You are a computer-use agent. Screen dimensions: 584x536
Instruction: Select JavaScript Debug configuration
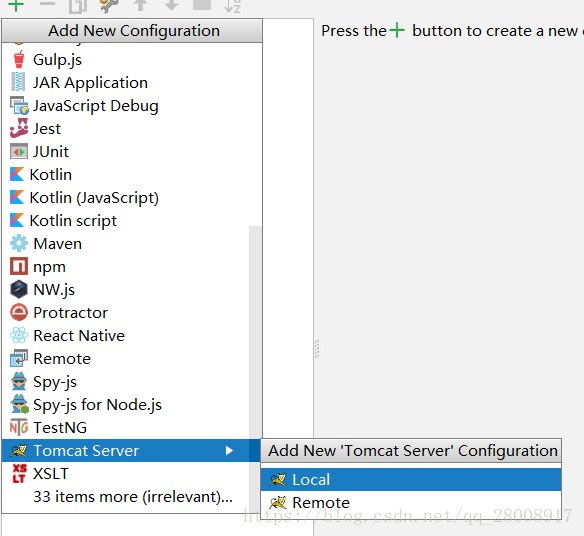pos(132,106)
